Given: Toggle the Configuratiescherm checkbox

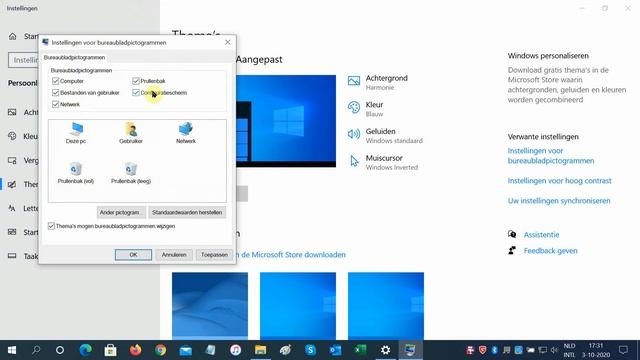Looking at the screenshot, I should 136,93.
